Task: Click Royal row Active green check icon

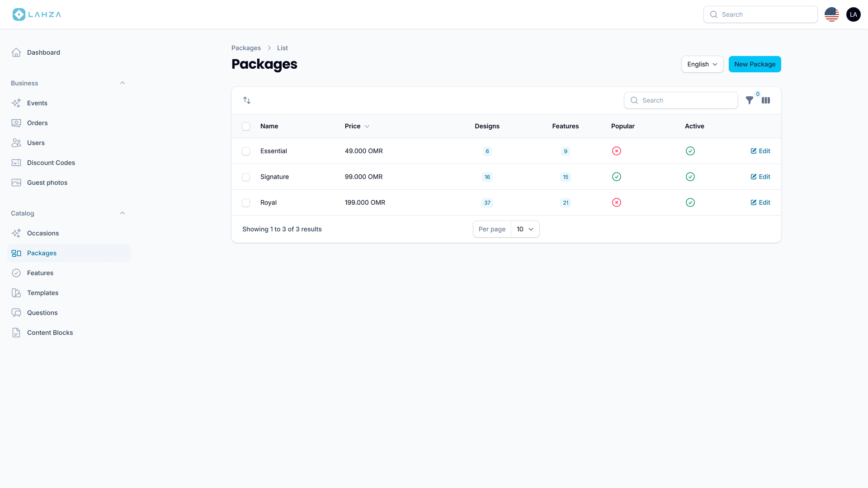Action: pos(690,202)
